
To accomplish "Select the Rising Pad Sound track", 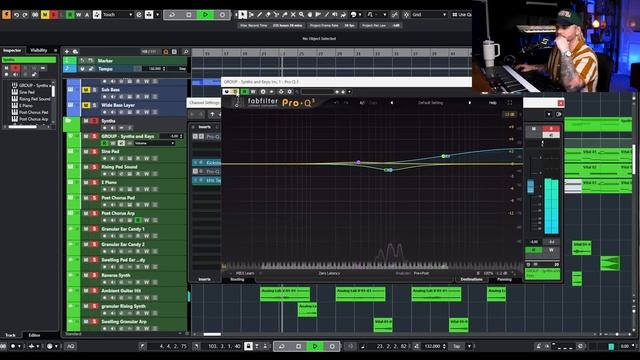I will (x=119, y=167).
